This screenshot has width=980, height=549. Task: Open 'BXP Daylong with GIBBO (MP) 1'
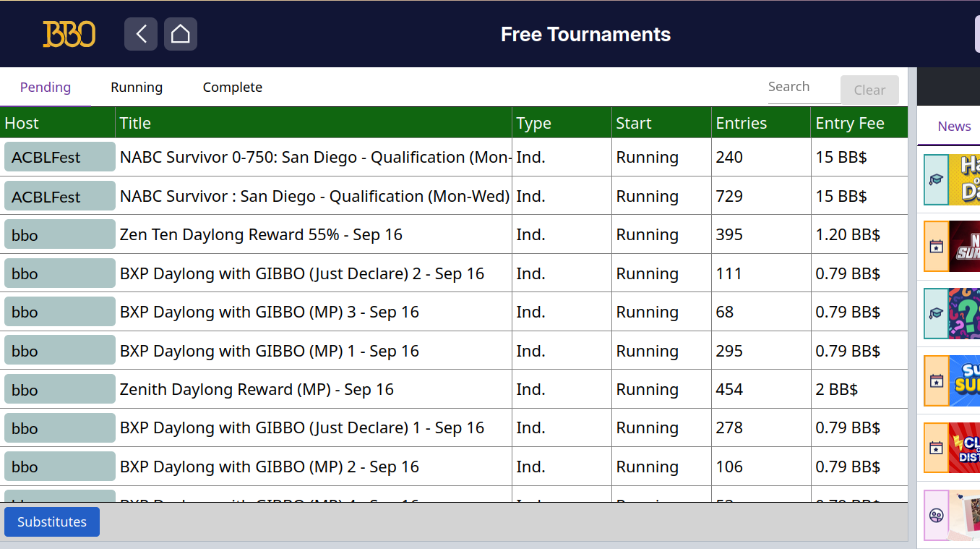(x=270, y=351)
